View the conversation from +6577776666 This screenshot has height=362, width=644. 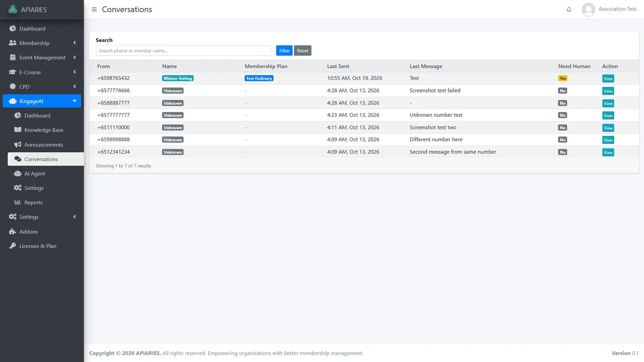(608, 91)
